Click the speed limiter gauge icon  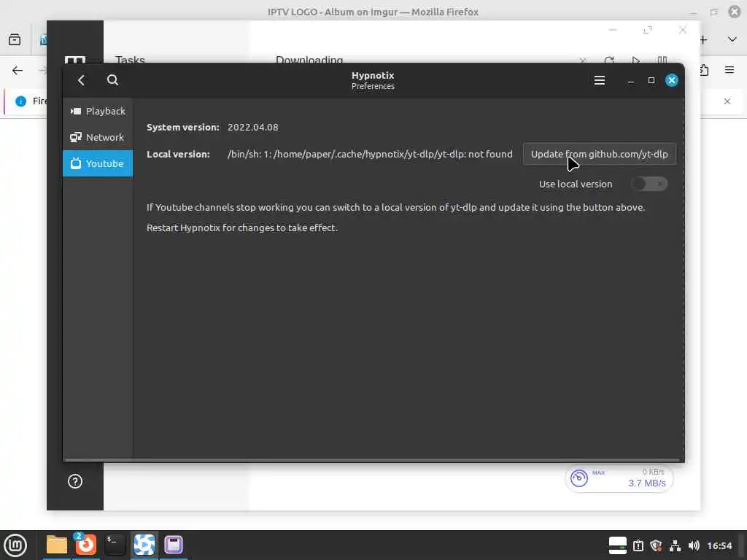(578, 478)
